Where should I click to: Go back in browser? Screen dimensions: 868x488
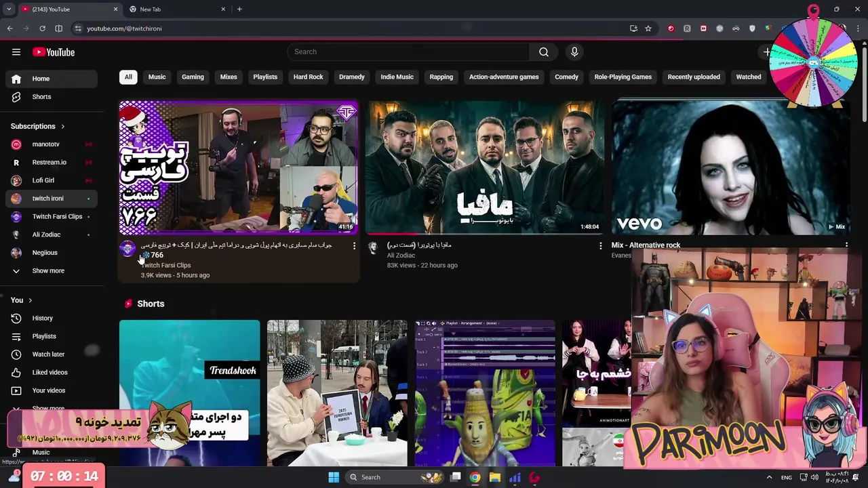(x=9, y=28)
